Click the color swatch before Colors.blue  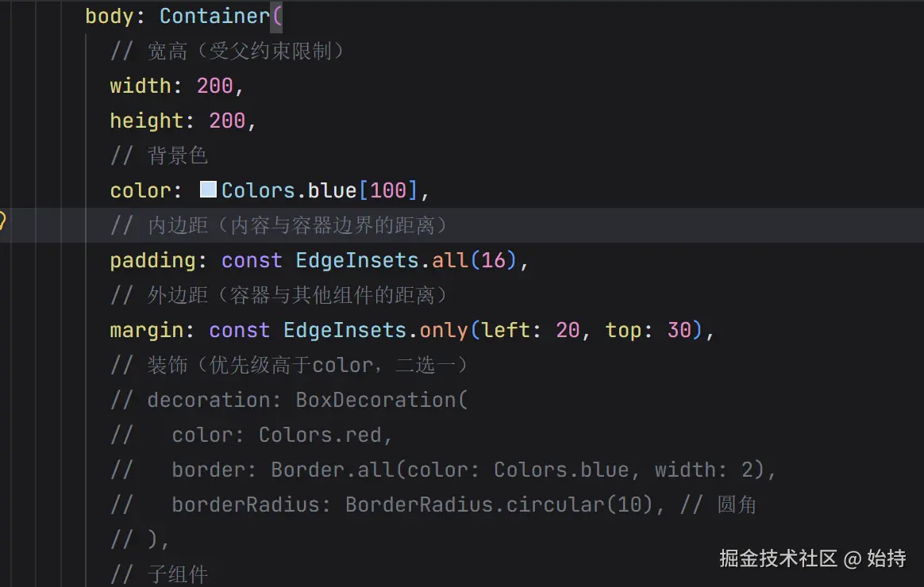click(x=208, y=190)
